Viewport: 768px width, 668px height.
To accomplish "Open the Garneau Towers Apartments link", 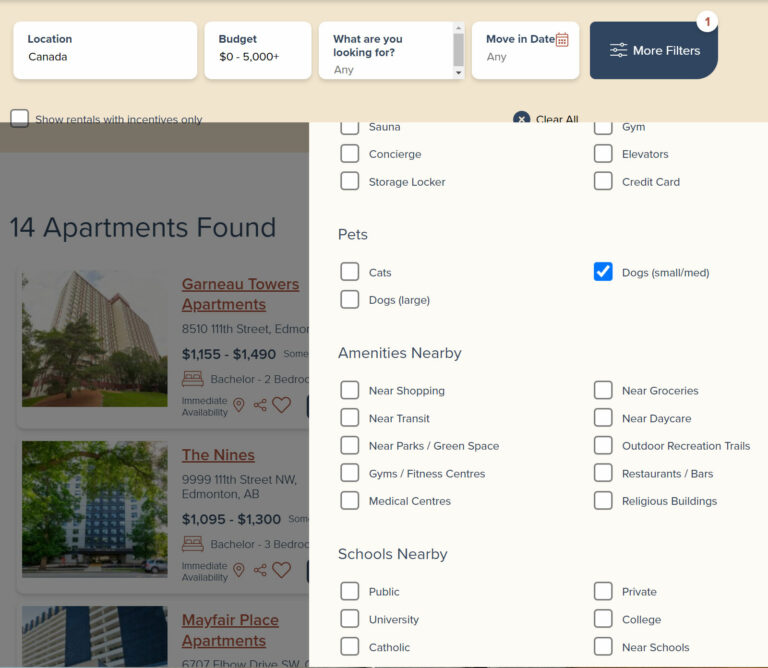I will (240, 294).
